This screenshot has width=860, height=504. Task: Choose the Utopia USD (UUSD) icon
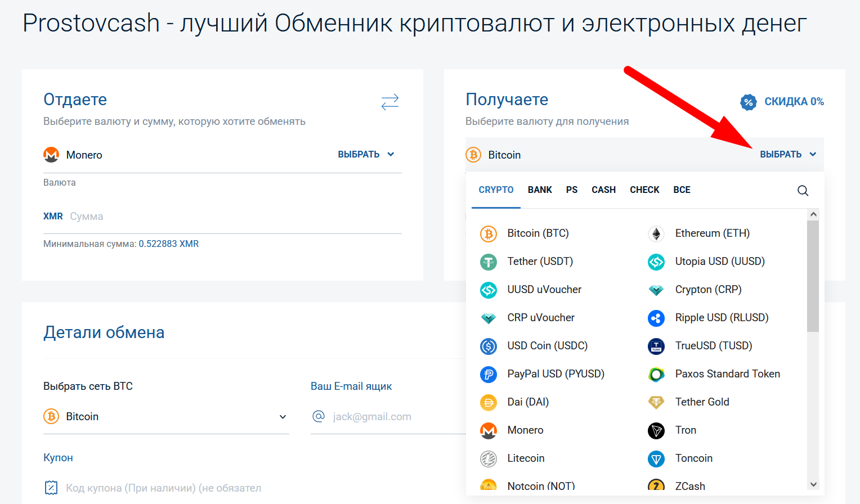click(x=656, y=262)
